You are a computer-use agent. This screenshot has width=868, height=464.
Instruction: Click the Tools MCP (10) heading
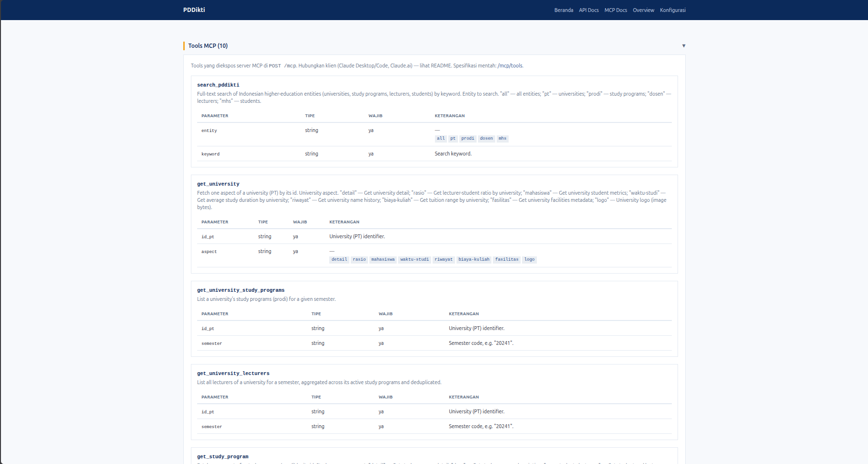[x=208, y=46]
